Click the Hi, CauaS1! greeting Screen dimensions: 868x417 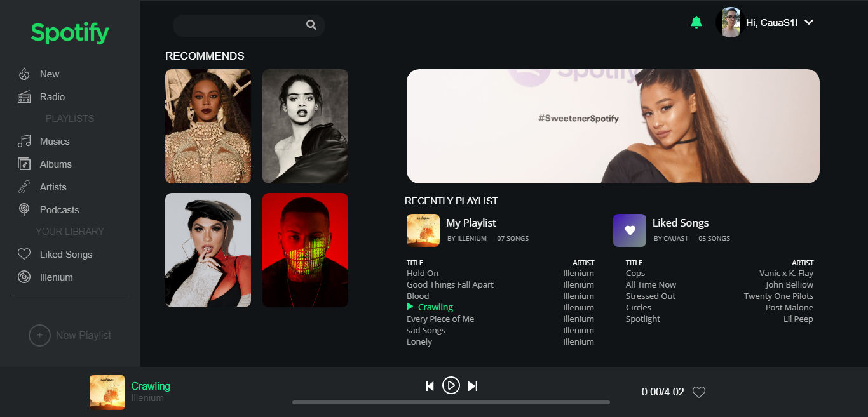click(x=772, y=23)
